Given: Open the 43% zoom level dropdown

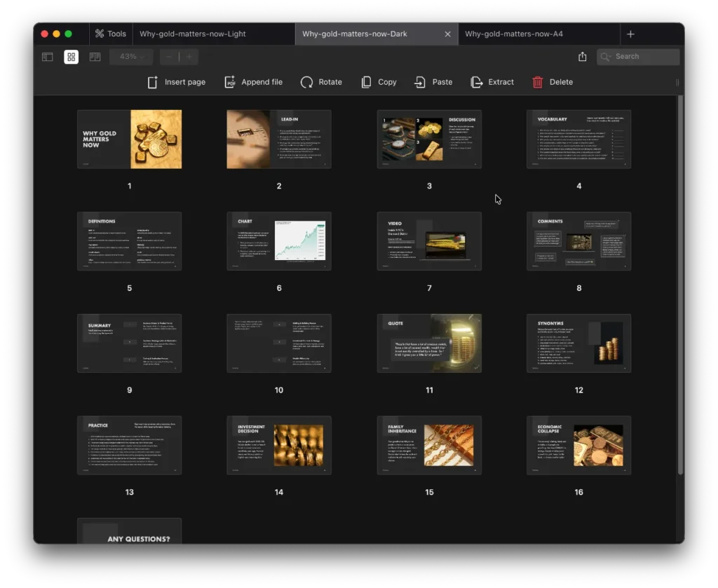Looking at the screenshot, I should click(130, 56).
